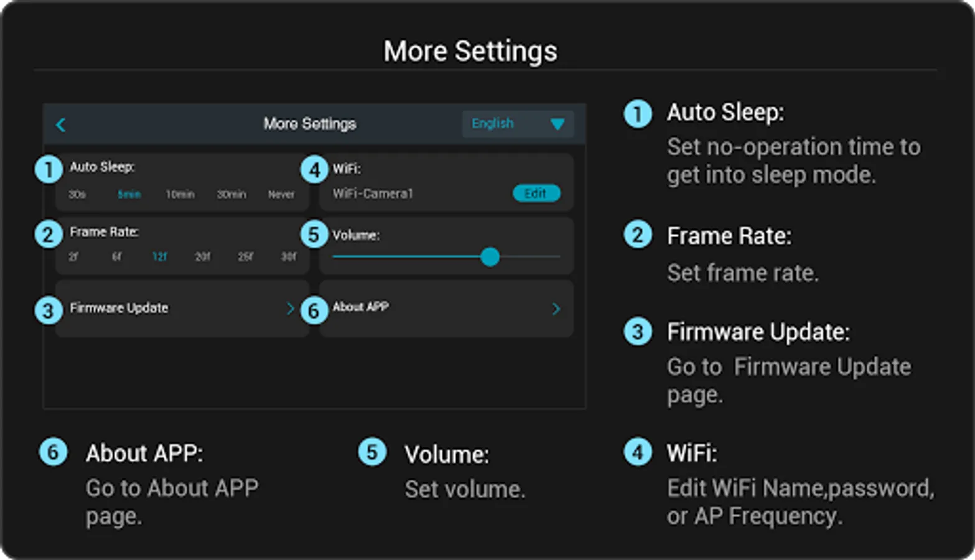
Task: Set Frame Rate to 25f
Action: point(246,256)
